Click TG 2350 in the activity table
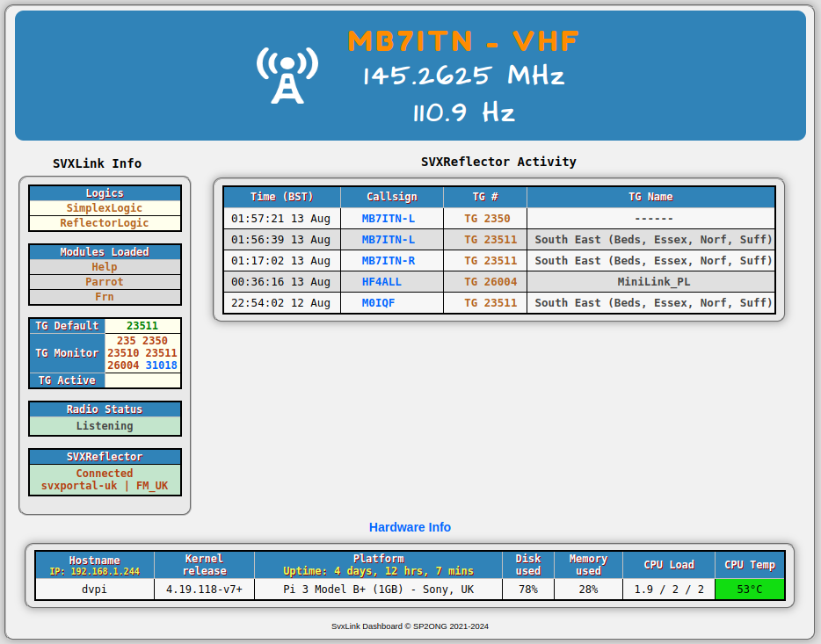 487,219
